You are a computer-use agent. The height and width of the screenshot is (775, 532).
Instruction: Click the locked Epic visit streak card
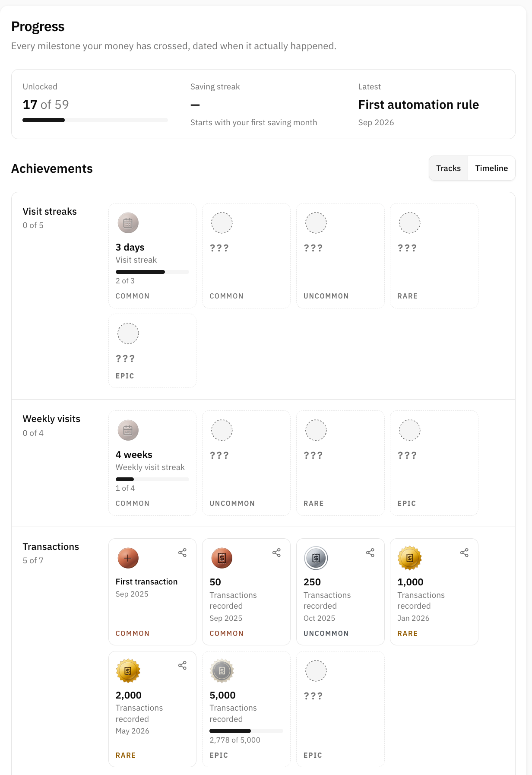(152, 351)
